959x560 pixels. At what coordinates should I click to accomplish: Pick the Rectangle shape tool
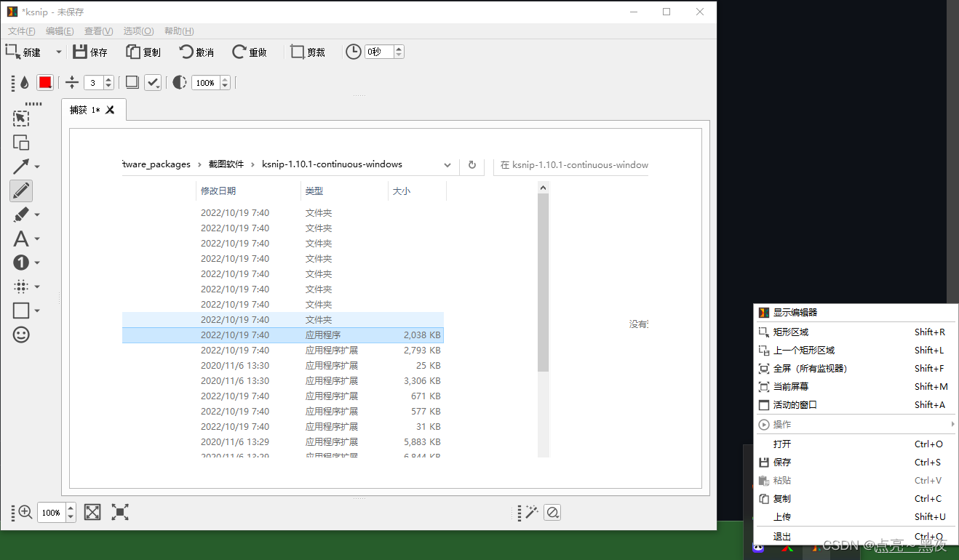pos(21,311)
